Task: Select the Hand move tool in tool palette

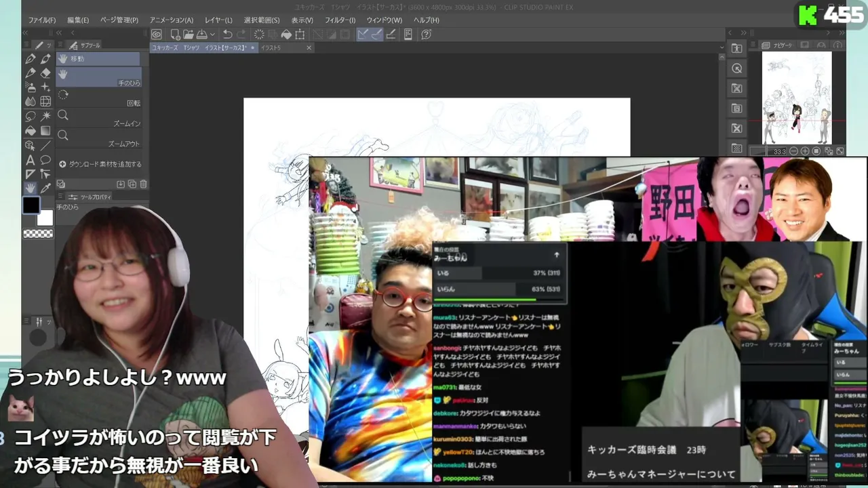Action: click(31, 188)
